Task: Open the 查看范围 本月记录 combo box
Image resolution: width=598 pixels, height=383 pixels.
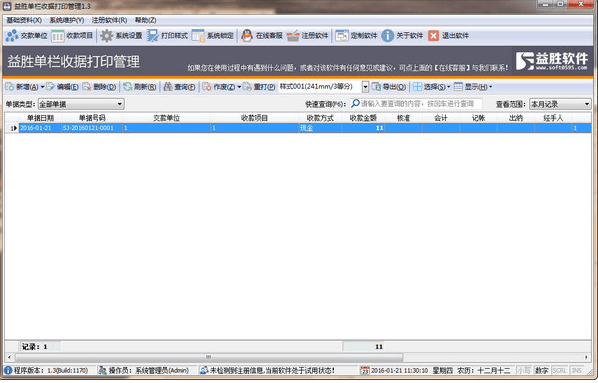Action: pyautogui.click(x=560, y=104)
